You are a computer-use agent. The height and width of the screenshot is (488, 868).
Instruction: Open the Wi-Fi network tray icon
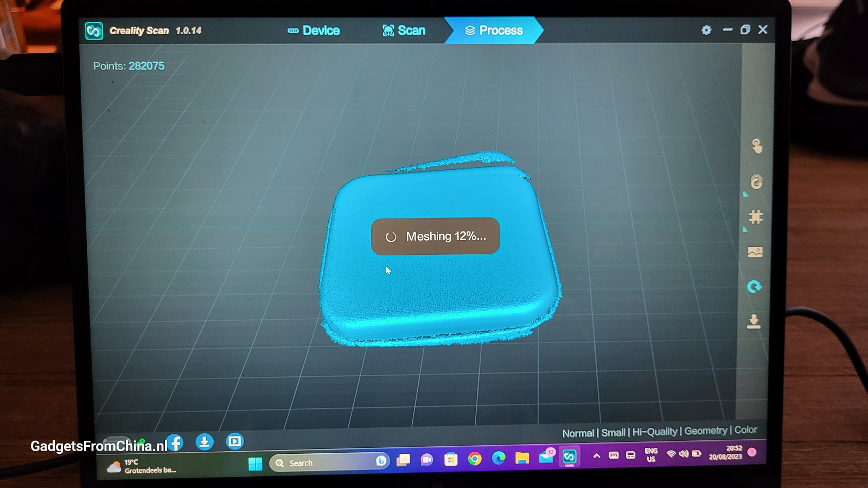[x=671, y=454]
